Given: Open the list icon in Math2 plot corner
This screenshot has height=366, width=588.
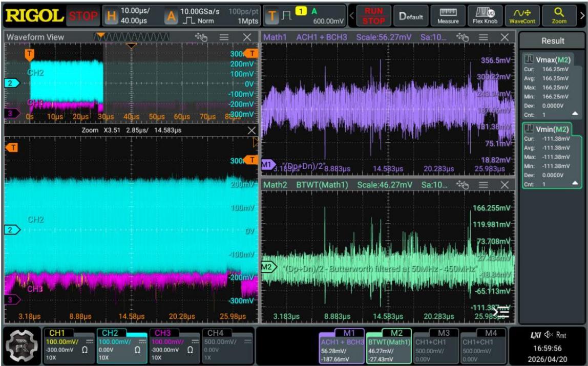Looking at the screenshot, I should point(500,312).
